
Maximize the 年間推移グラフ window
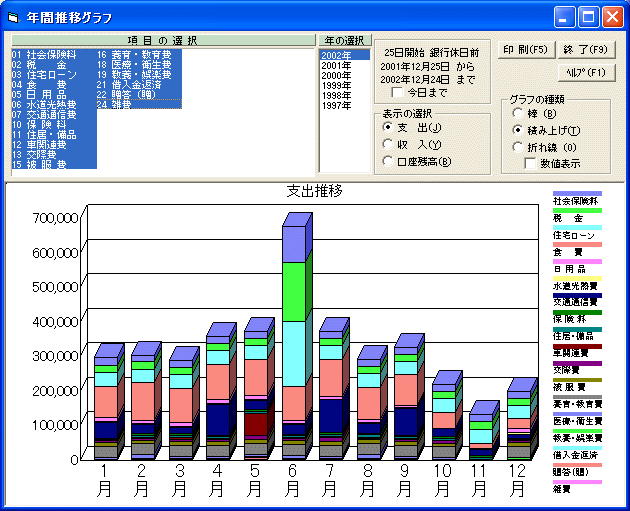pyautogui.click(x=590, y=17)
